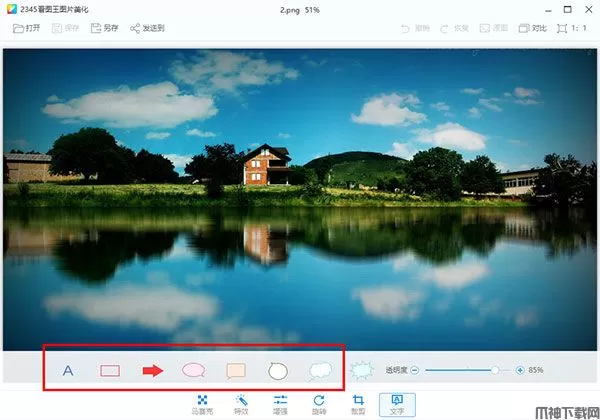600x420 pixels.
Task: Choose the orange square speech bubble
Action: click(x=236, y=371)
